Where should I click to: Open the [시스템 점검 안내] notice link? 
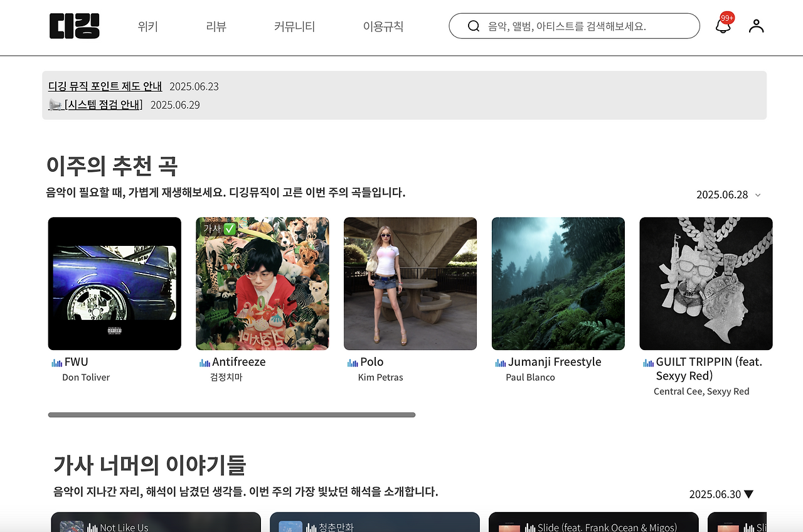click(104, 105)
